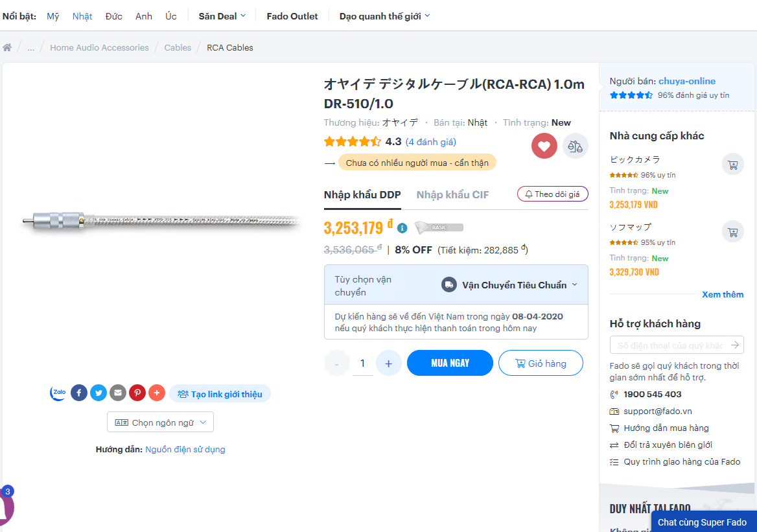This screenshot has width=757, height=532.
Task: Switch to Nhập khẩu CIF tab
Action: tap(453, 194)
